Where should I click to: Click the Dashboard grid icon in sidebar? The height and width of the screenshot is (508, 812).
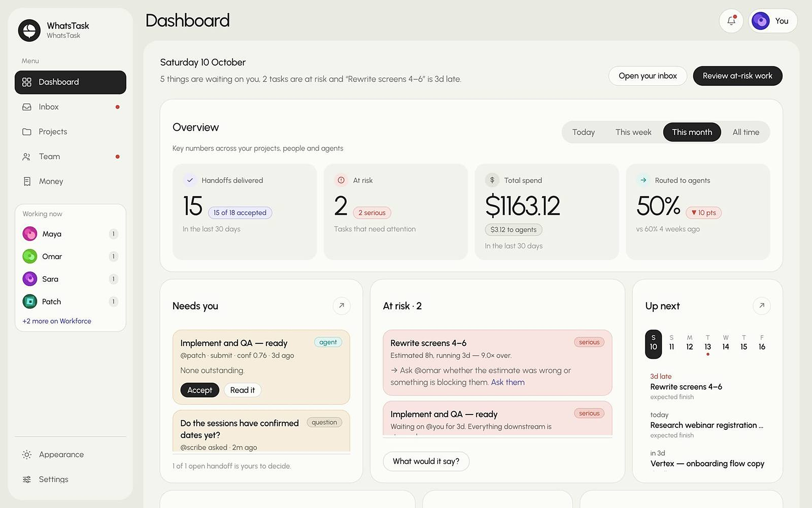(x=27, y=82)
